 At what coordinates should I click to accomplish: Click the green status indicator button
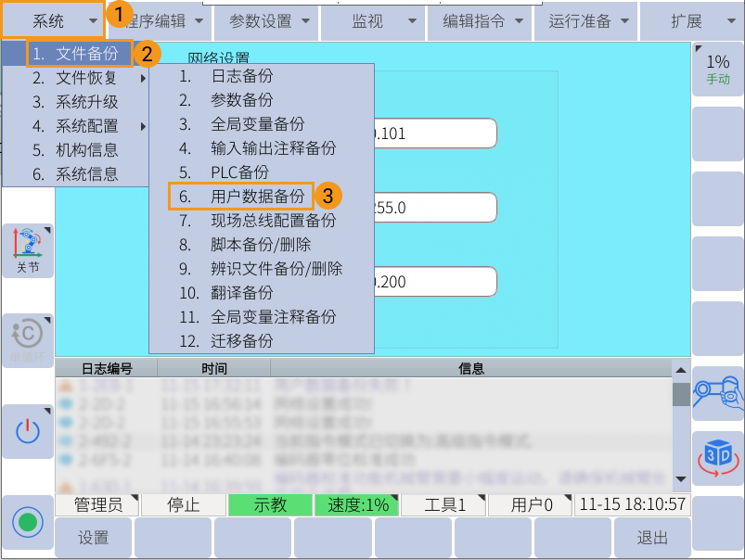point(28,522)
